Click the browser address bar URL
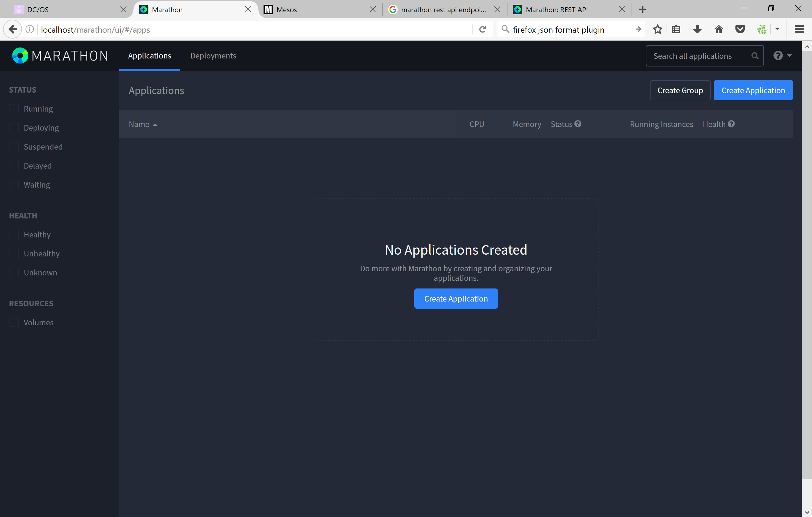 96,30
